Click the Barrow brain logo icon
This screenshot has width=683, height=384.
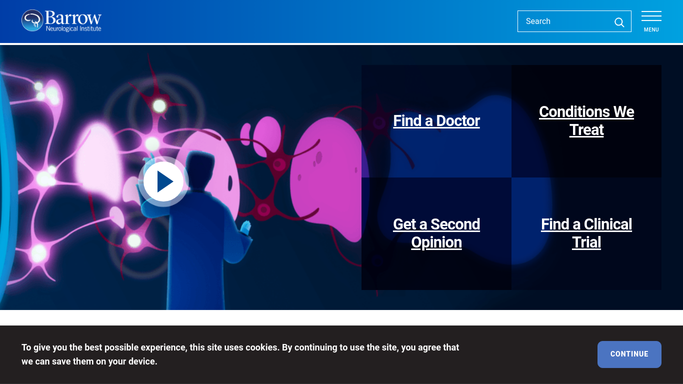tap(32, 20)
